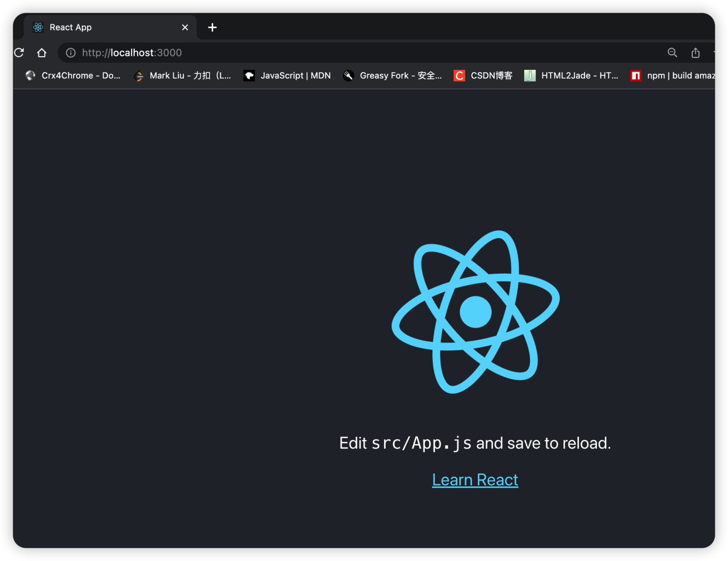Open npm bookmark
Viewport: 728px width, 561px height.
click(x=672, y=75)
